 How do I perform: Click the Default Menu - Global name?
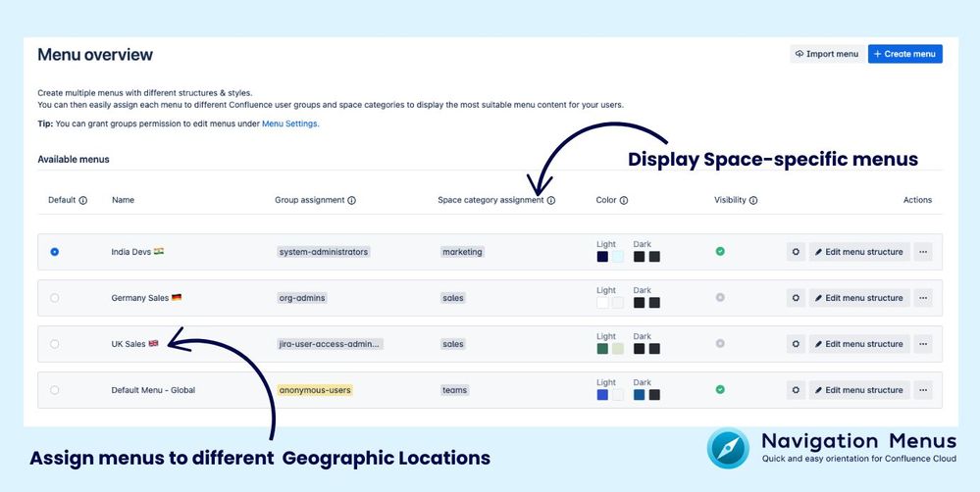tap(153, 390)
